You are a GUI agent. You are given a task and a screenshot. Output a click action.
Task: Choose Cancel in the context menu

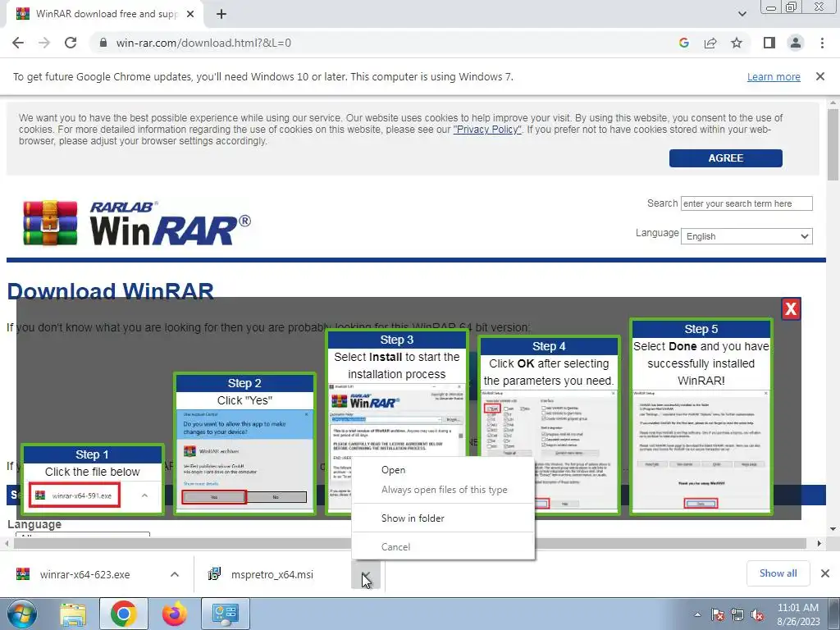tap(395, 547)
